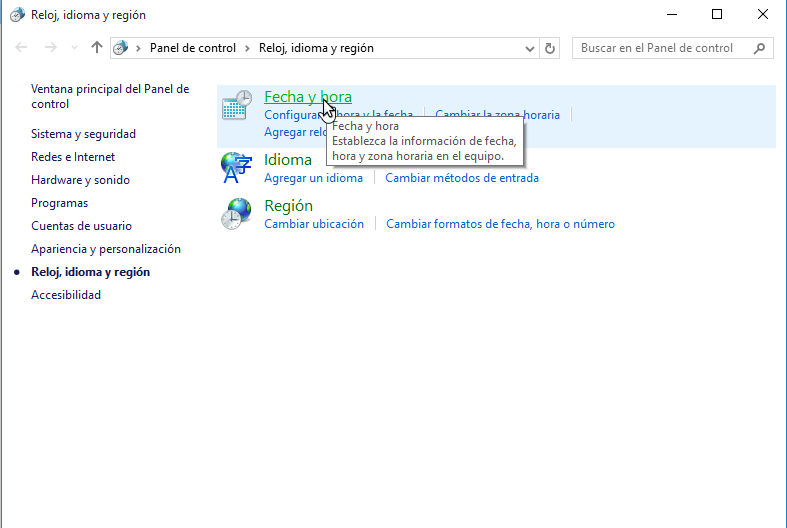Click Cambiar ubicación link
The height and width of the screenshot is (528, 787).
click(314, 224)
